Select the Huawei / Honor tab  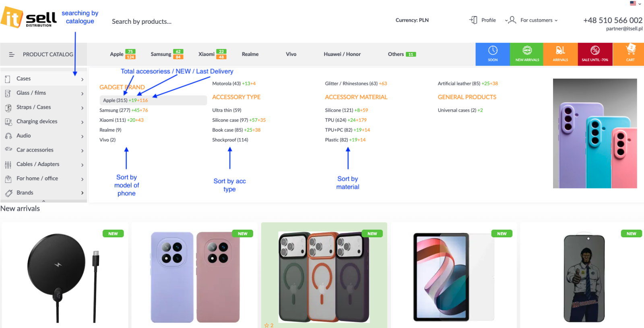(x=342, y=54)
